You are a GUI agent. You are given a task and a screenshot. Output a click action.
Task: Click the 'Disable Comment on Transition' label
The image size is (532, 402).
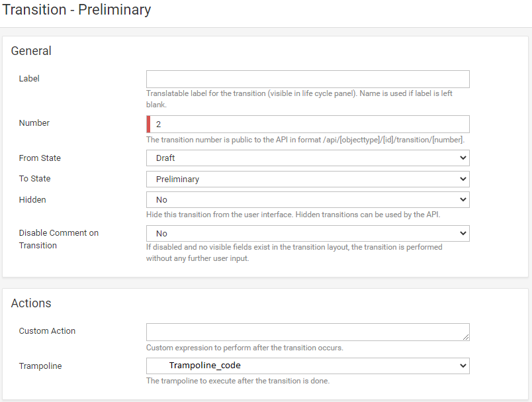click(x=58, y=239)
